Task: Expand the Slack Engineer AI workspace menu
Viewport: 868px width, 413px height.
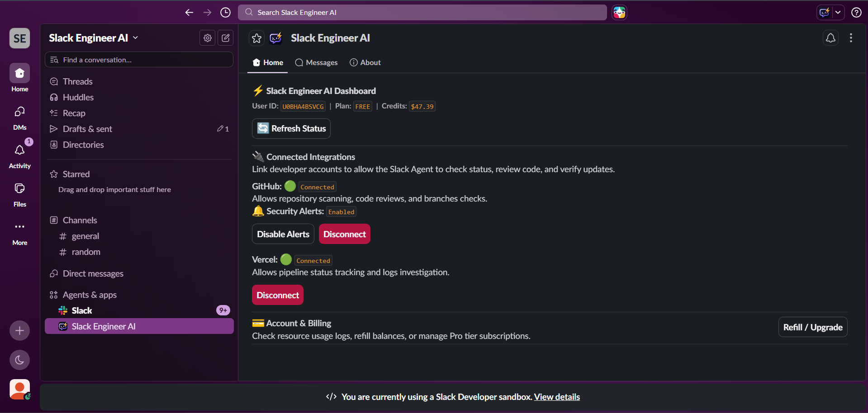Action: [94, 38]
